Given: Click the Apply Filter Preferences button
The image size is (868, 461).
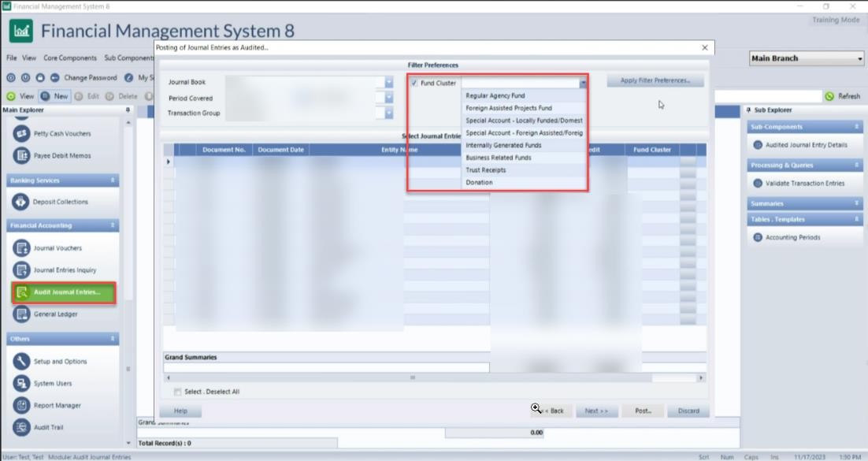Looking at the screenshot, I should [x=655, y=80].
